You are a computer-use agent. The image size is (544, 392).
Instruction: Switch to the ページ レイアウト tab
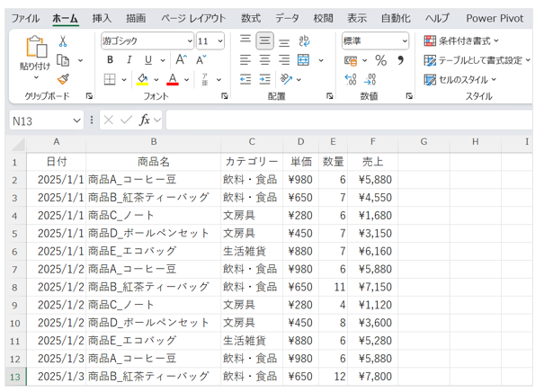click(193, 18)
